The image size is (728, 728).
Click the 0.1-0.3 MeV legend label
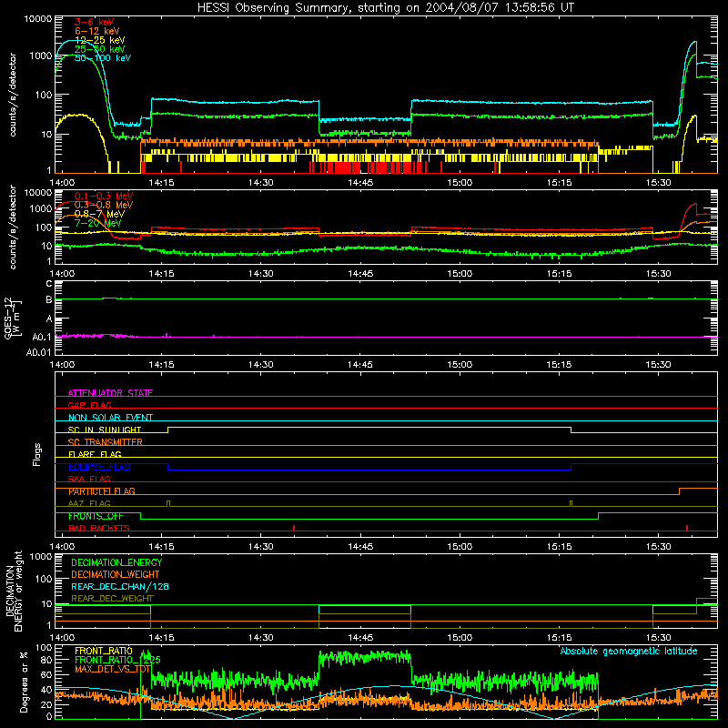coord(104,196)
